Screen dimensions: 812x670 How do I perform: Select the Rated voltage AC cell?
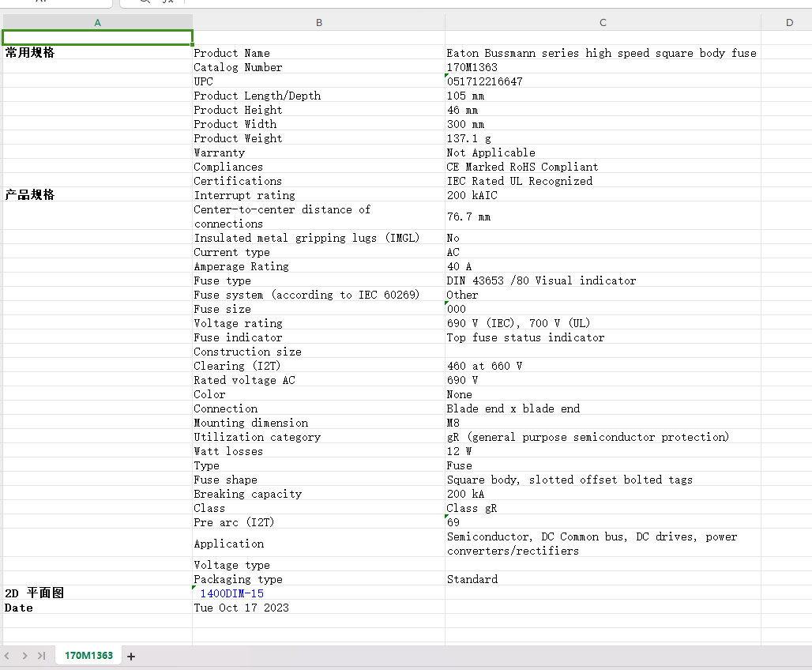coord(318,380)
